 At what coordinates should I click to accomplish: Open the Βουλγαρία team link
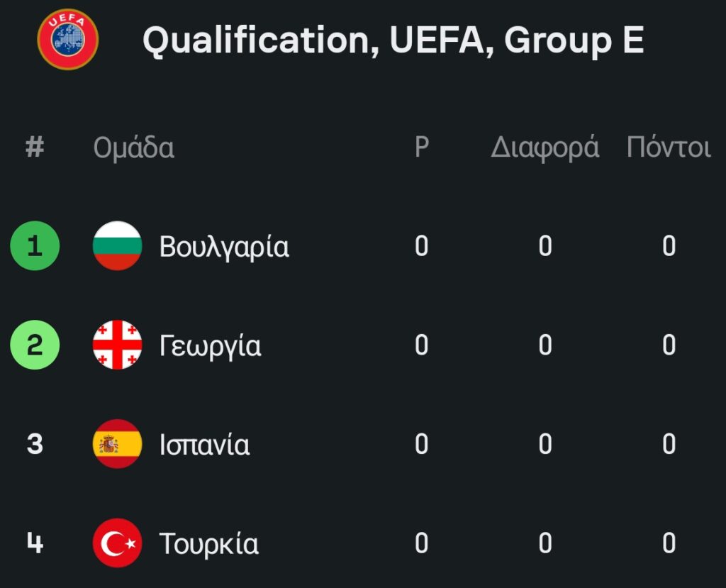pyautogui.click(x=224, y=247)
